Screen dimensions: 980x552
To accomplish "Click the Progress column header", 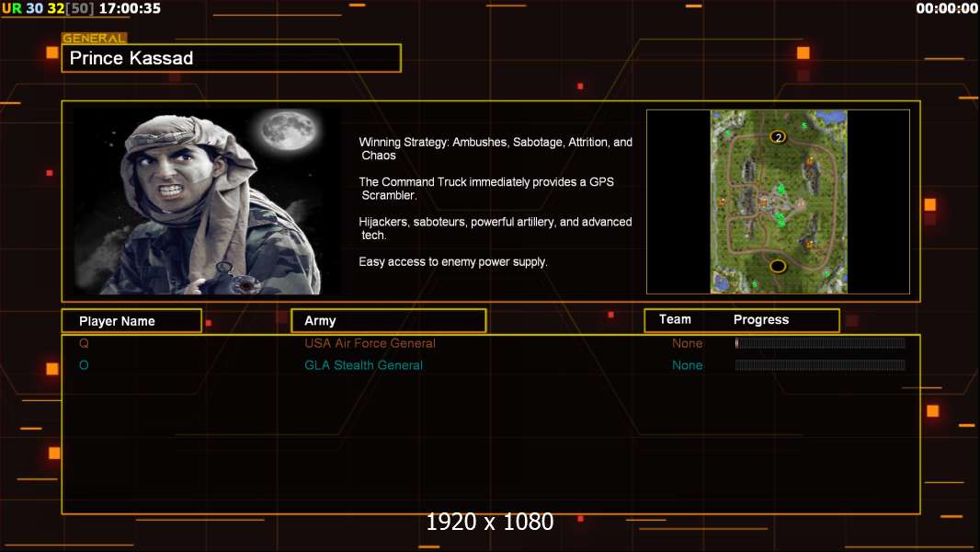I will tap(760, 319).
